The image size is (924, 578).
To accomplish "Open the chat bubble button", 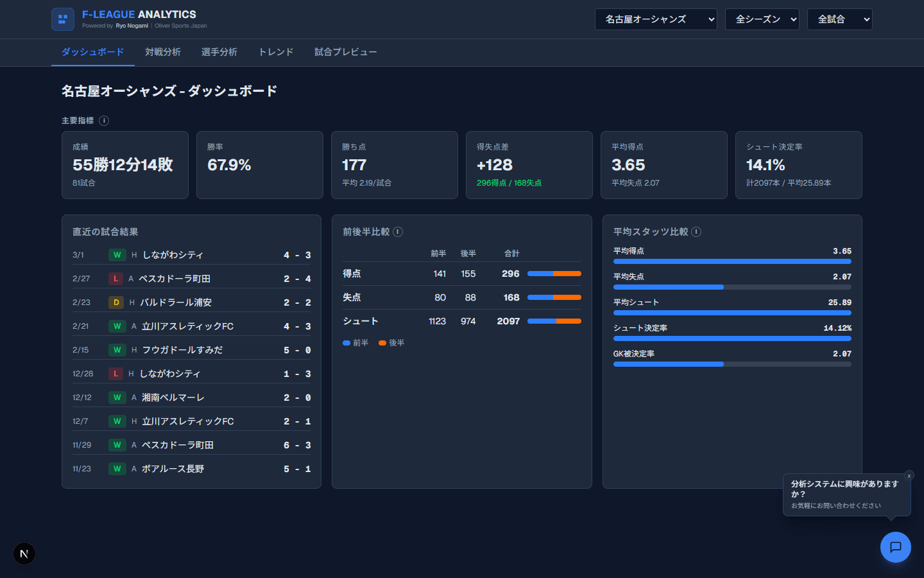I will click(x=896, y=547).
